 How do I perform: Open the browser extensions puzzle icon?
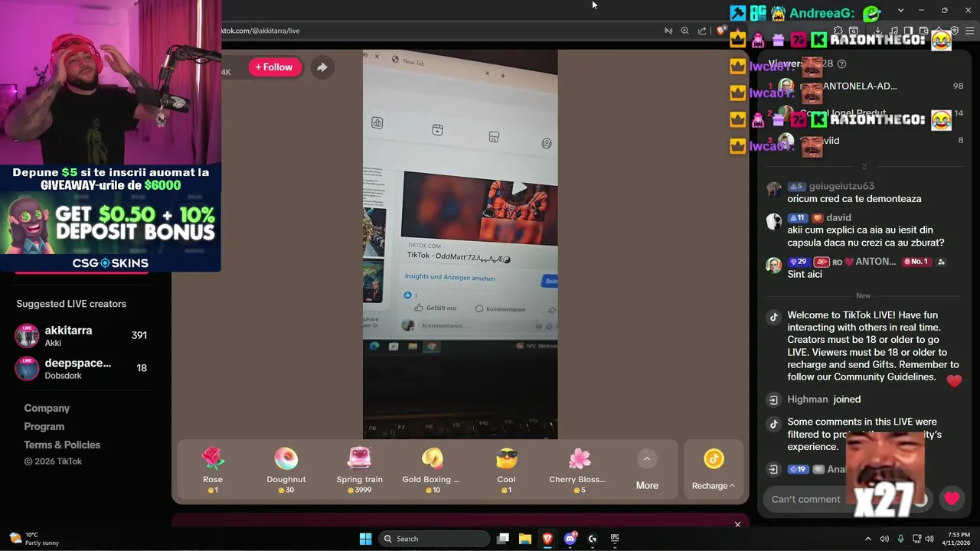tap(838, 31)
